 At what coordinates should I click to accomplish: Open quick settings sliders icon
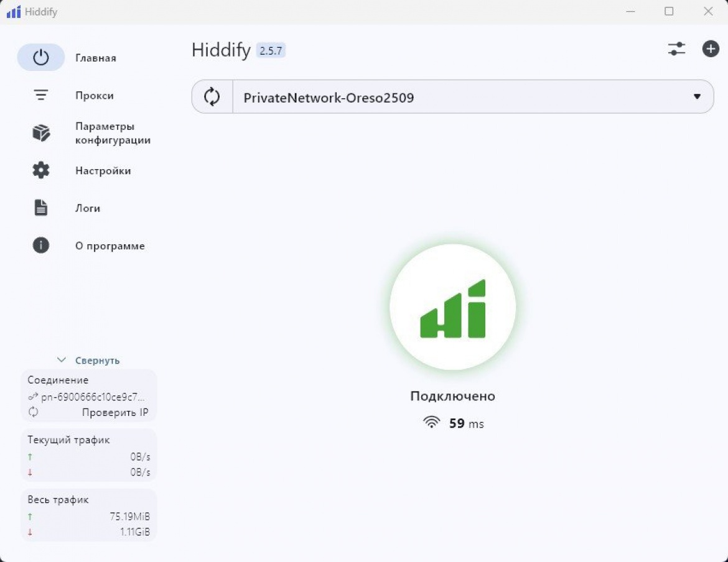pyautogui.click(x=676, y=49)
